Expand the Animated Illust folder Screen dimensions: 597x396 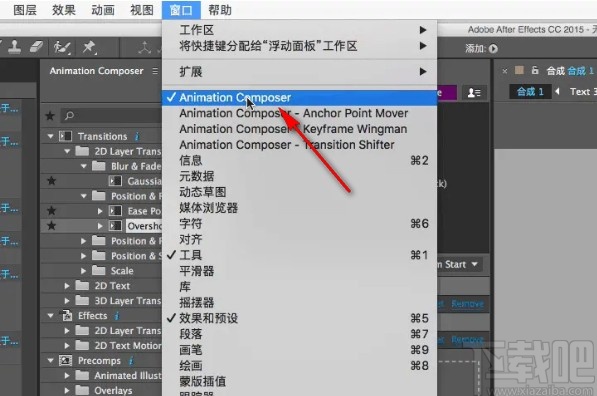(67, 375)
